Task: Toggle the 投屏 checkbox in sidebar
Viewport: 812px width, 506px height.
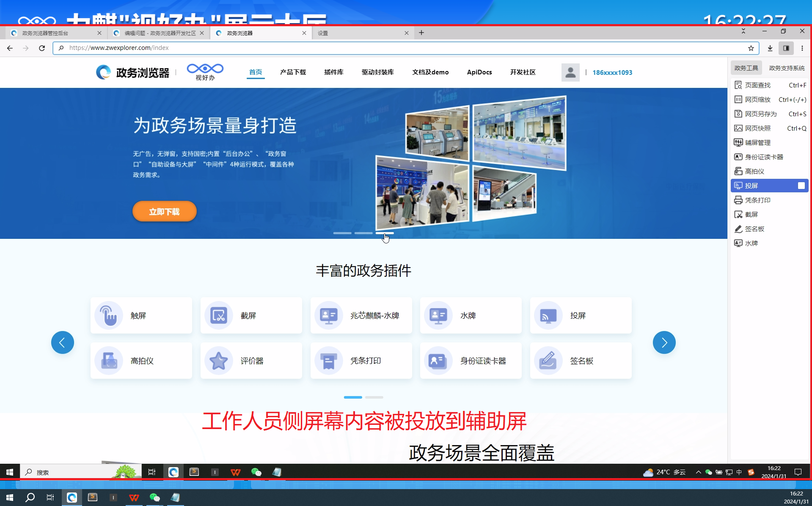Action: click(801, 186)
